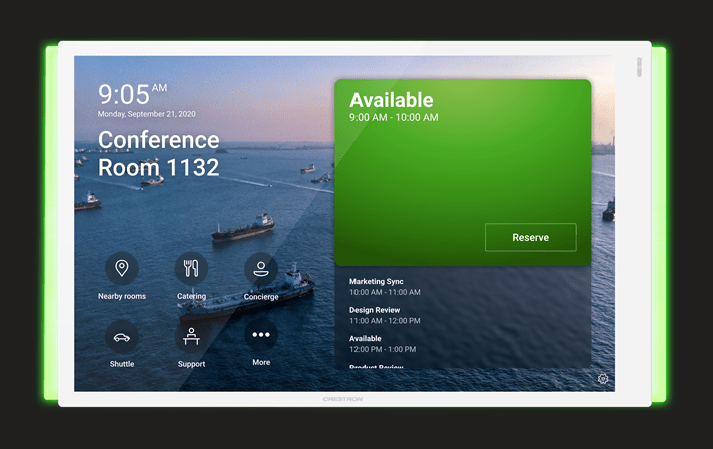The image size is (713, 449).
Task: Tap the Support desk icon
Action: (191, 337)
